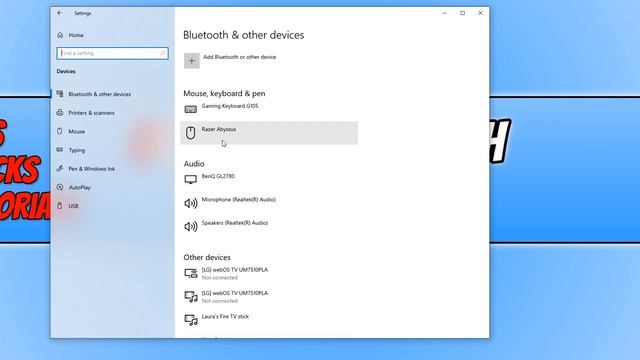Click the search magnifier icon
The height and width of the screenshot is (360, 640).
pyautogui.click(x=162, y=53)
